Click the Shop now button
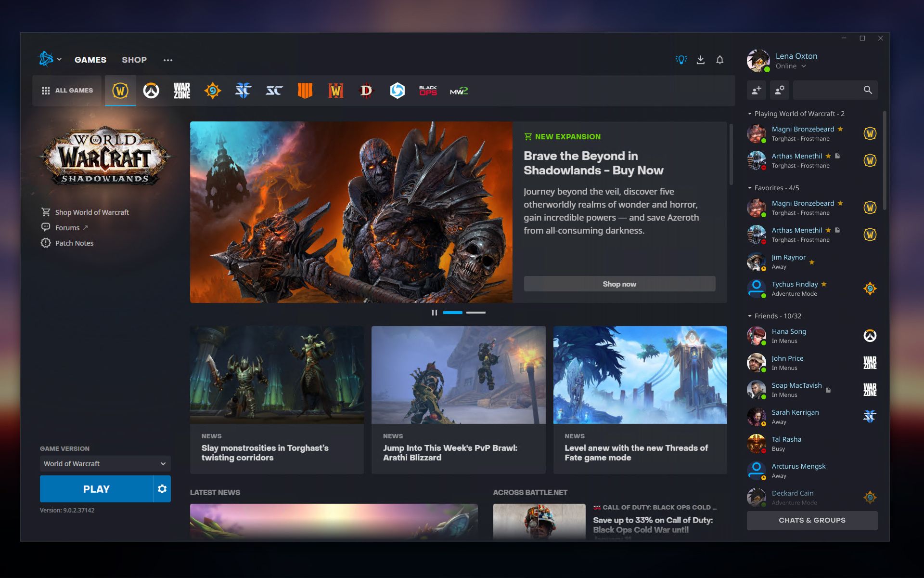Image resolution: width=924 pixels, height=578 pixels. (619, 284)
